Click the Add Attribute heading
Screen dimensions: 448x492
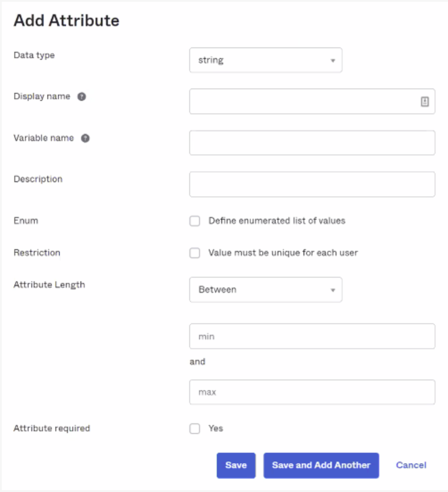(66, 20)
